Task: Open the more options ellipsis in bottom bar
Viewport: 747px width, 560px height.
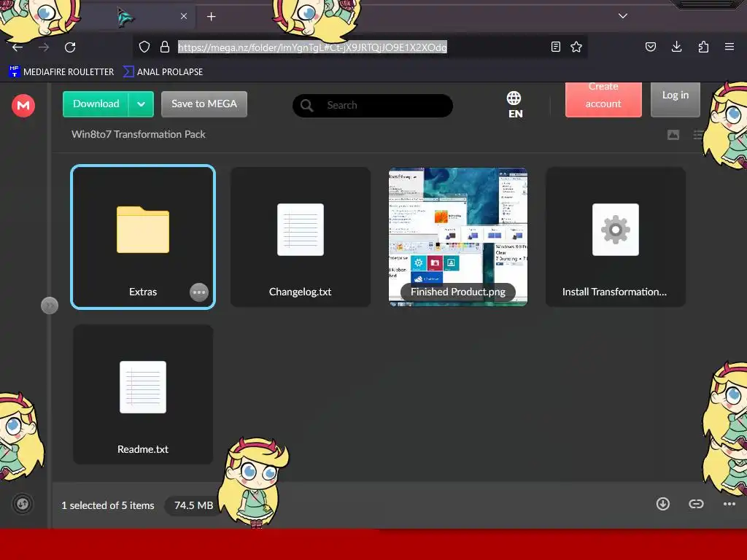Action: click(x=729, y=504)
